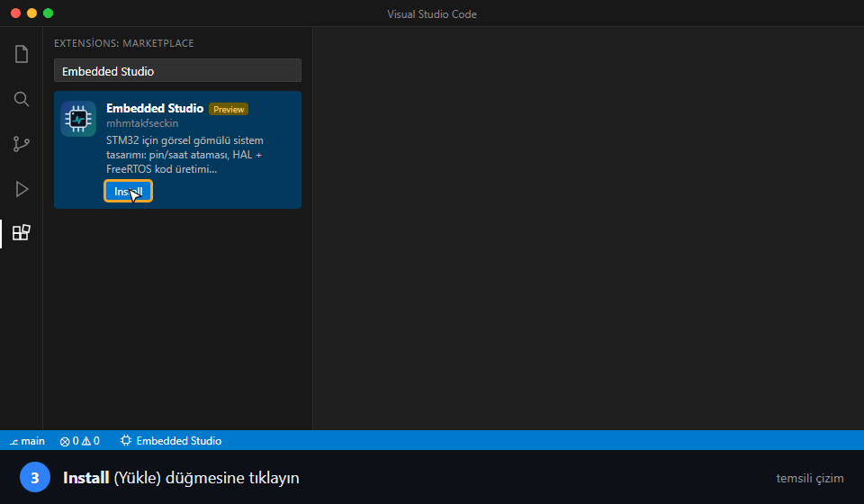Click the Extensions: Marketplace header
Image resolution: width=864 pixels, height=504 pixels.
124,43
